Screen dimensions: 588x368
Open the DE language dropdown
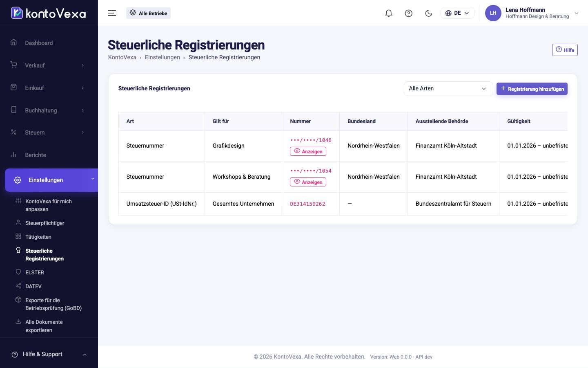(457, 13)
